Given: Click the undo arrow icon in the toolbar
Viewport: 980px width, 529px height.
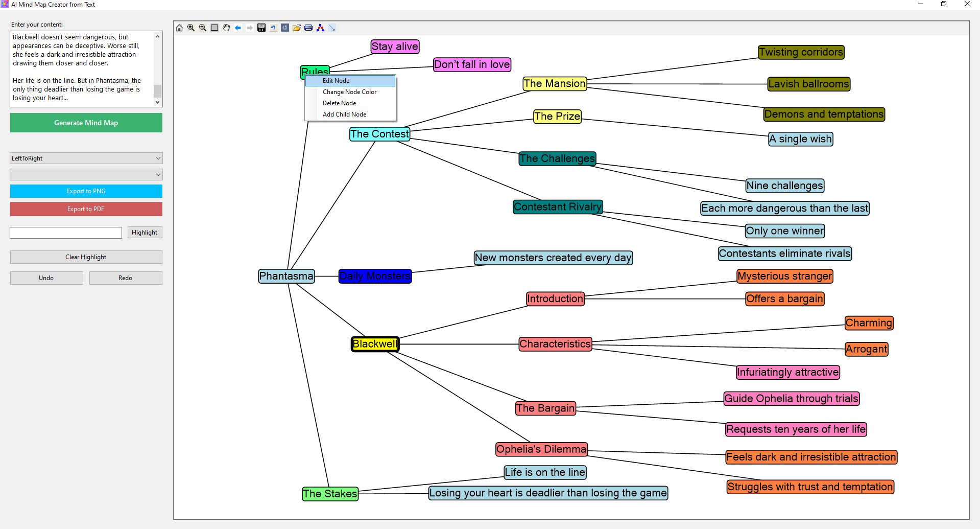Looking at the screenshot, I should [273, 28].
